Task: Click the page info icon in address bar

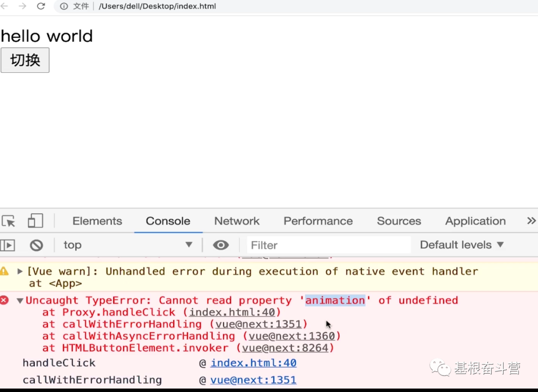Action: point(64,6)
